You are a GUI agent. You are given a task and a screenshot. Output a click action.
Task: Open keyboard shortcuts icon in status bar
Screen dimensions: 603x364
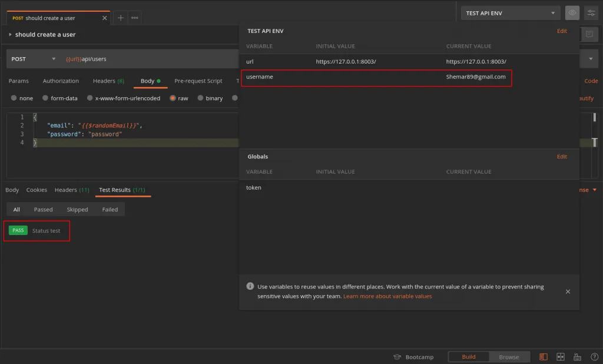click(x=577, y=357)
